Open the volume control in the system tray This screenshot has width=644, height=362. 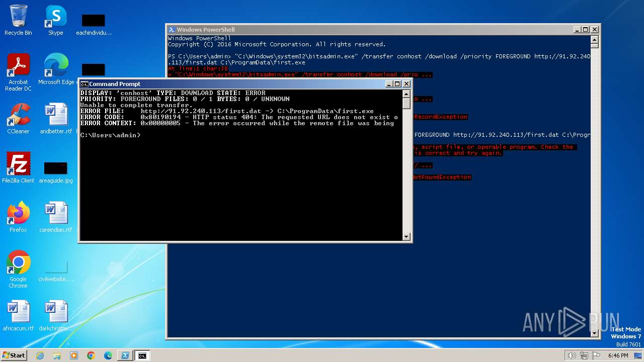pos(572,355)
